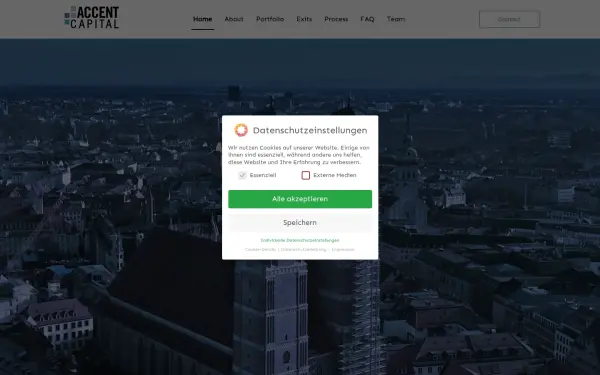This screenshot has height=375, width=600.
Task: Open the Portfolio menu item
Action: point(270,19)
